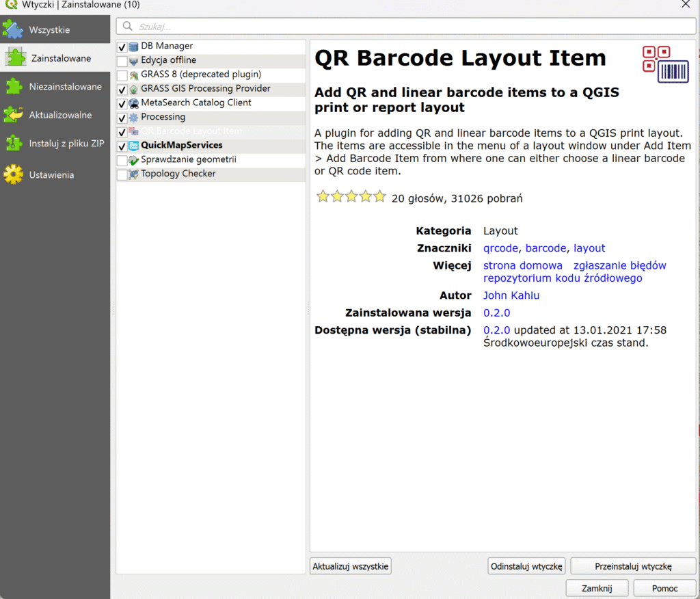Click the MetaSearch Catalog Client icon
Screen dimensions: 700x599
pyautogui.click(x=134, y=103)
